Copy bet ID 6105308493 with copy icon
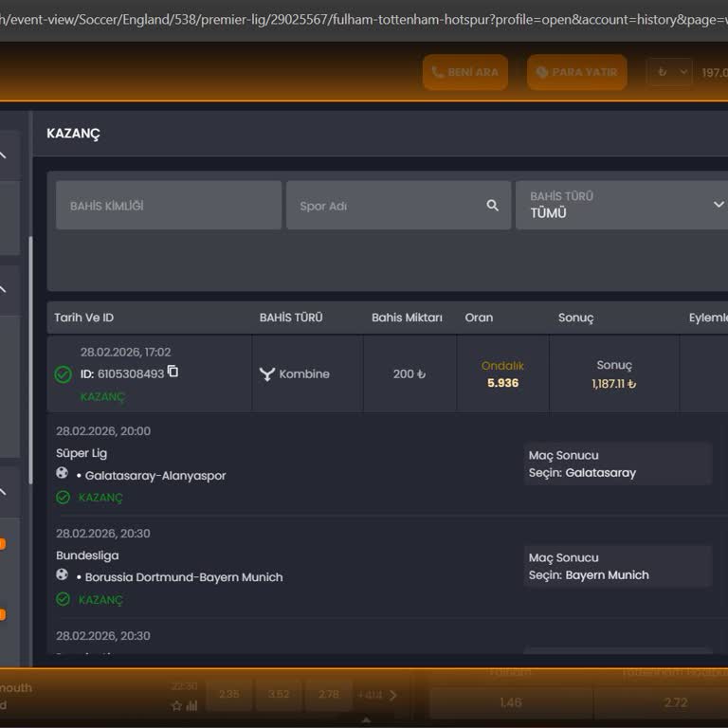The height and width of the screenshot is (728, 728). [x=173, y=372]
